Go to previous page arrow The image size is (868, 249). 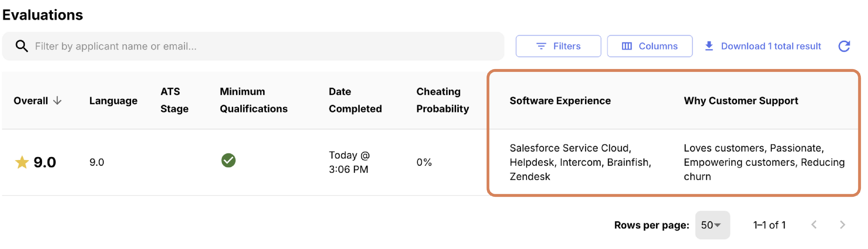pos(814,225)
